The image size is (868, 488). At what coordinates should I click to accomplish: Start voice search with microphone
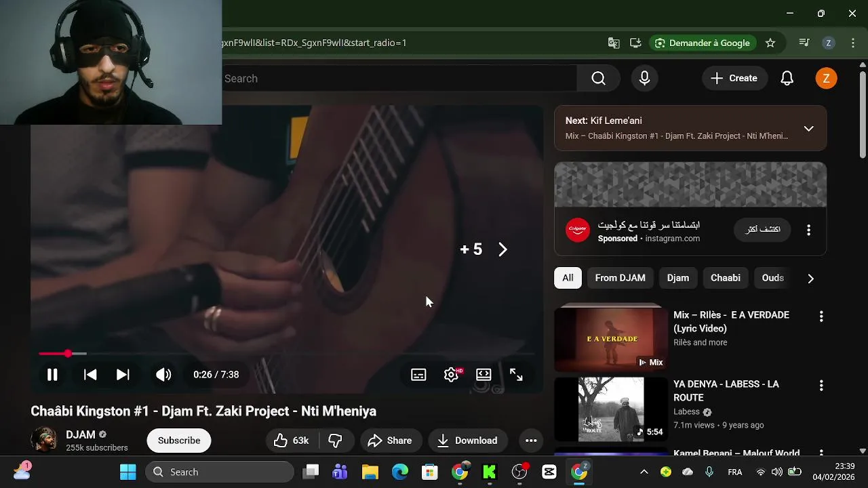point(645,79)
